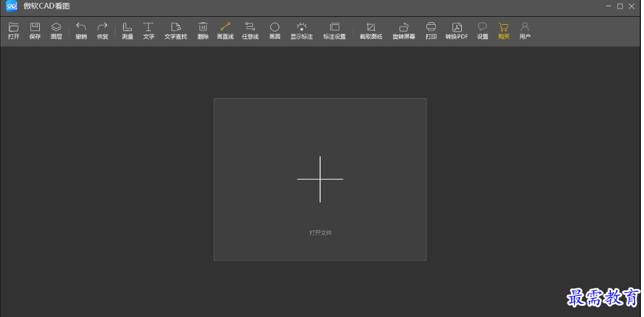Image resolution: width=644 pixels, height=317 pixels.
Task: Click the yellow 购买 cart icon
Action: [x=504, y=31]
